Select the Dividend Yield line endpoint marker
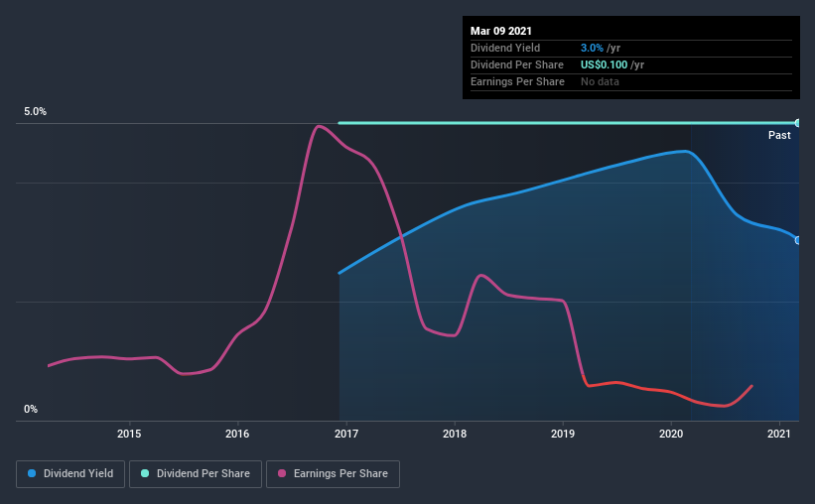Image resolution: width=815 pixels, height=504 pixels. coord(797,240)
